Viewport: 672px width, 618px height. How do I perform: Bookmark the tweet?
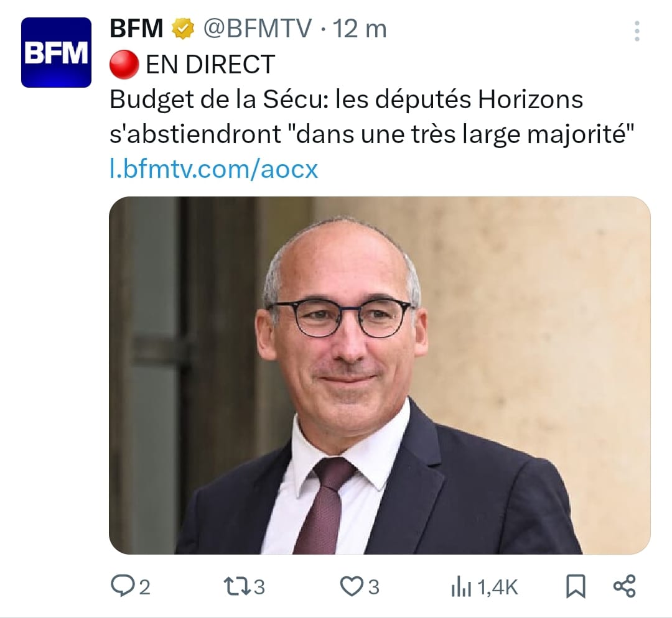[576, 586]
